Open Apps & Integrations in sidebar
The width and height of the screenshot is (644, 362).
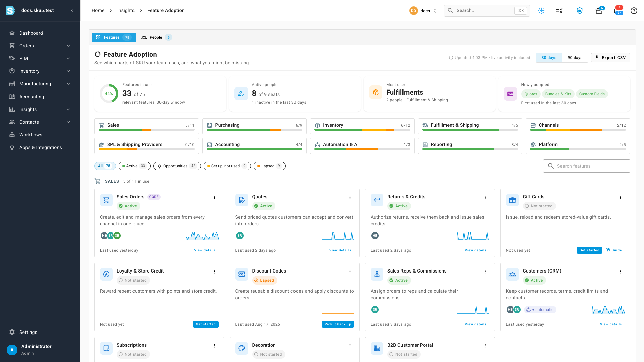tap(40, 147)
